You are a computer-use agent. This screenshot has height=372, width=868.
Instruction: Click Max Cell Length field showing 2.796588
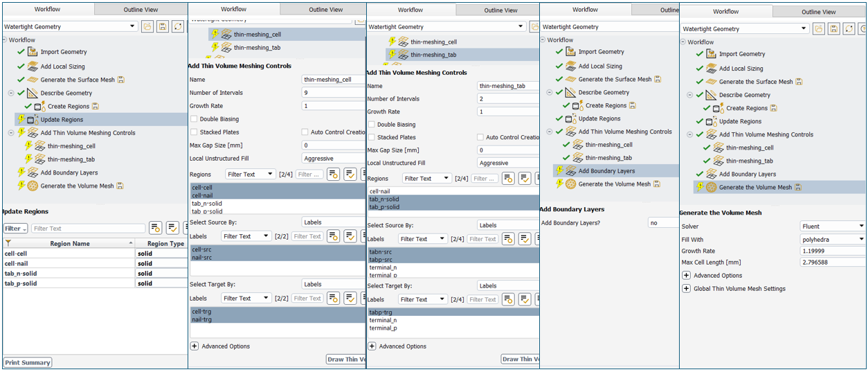point(833,263)
